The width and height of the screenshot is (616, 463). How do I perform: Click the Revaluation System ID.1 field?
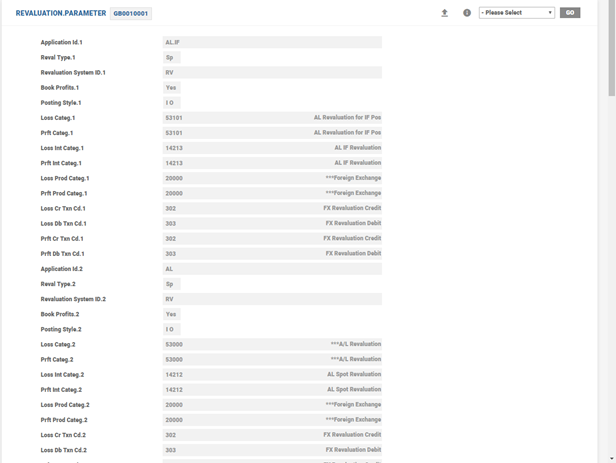272,72
